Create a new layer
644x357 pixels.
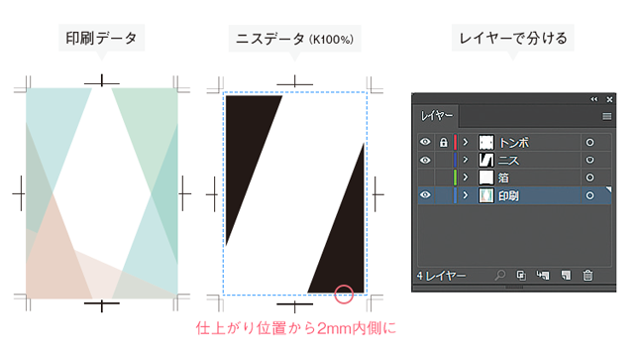(566, 275)
